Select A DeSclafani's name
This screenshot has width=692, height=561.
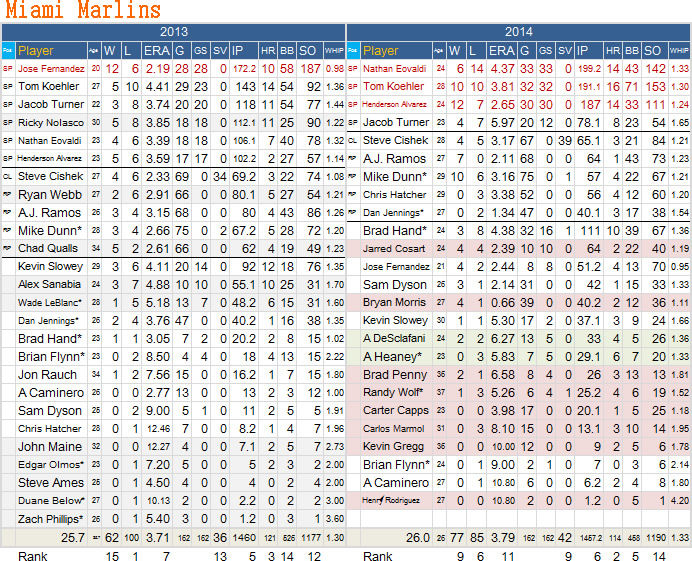tap(394, 339)
